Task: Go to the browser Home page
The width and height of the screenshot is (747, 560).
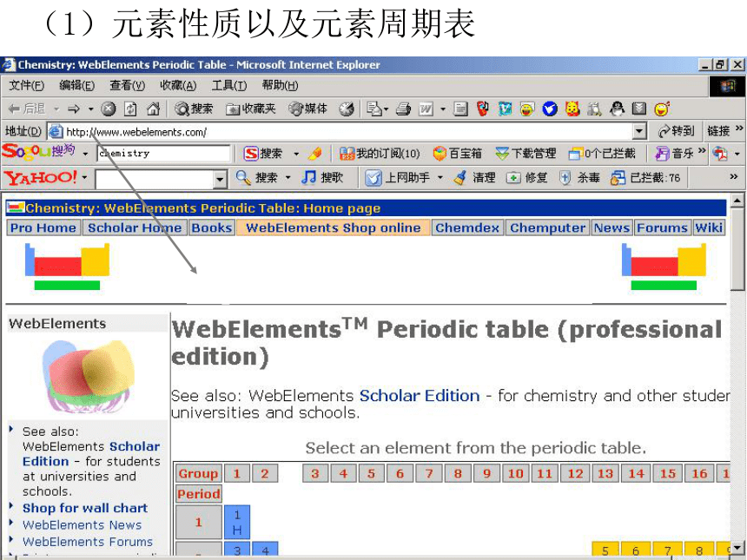Action: (x=153, y=109)
